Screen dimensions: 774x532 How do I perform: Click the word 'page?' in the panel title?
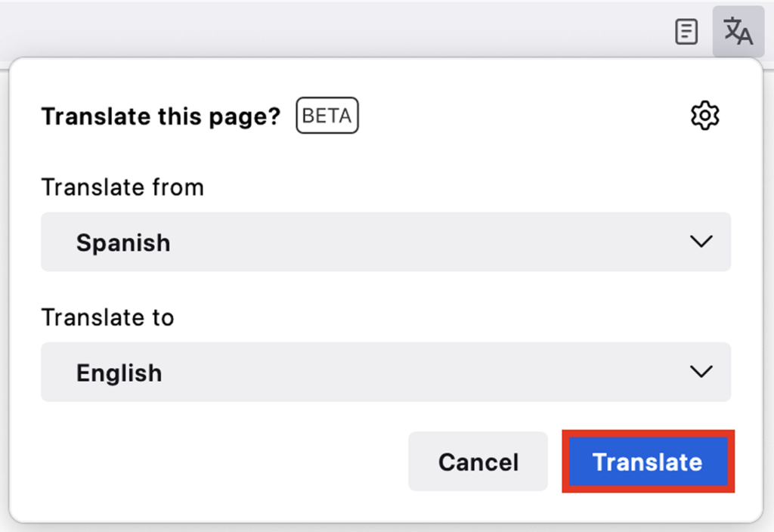coord(249,117)
